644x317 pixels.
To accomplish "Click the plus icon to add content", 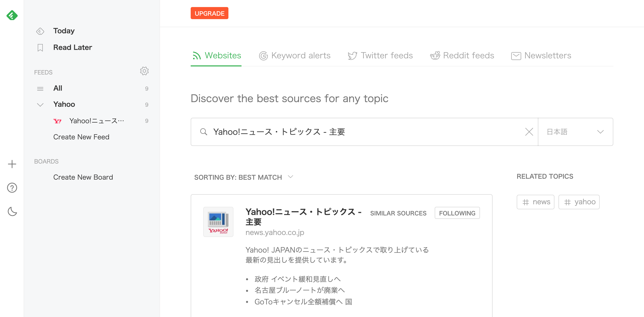I will (12, 164).
